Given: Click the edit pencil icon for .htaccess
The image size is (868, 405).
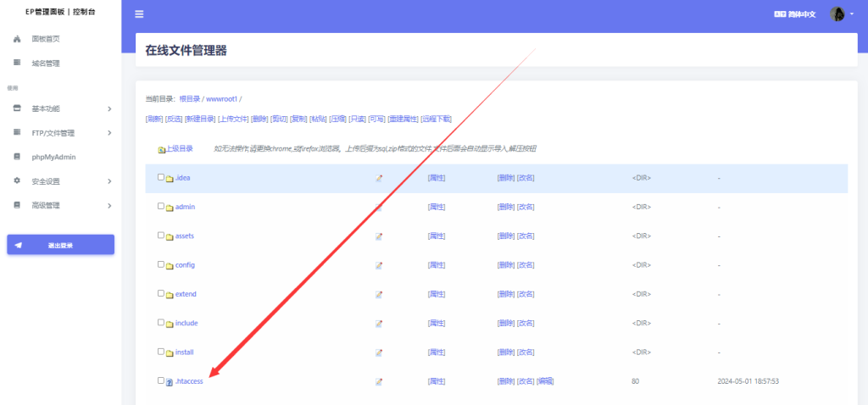Looking at the screenshot, I should coord(379,382).
